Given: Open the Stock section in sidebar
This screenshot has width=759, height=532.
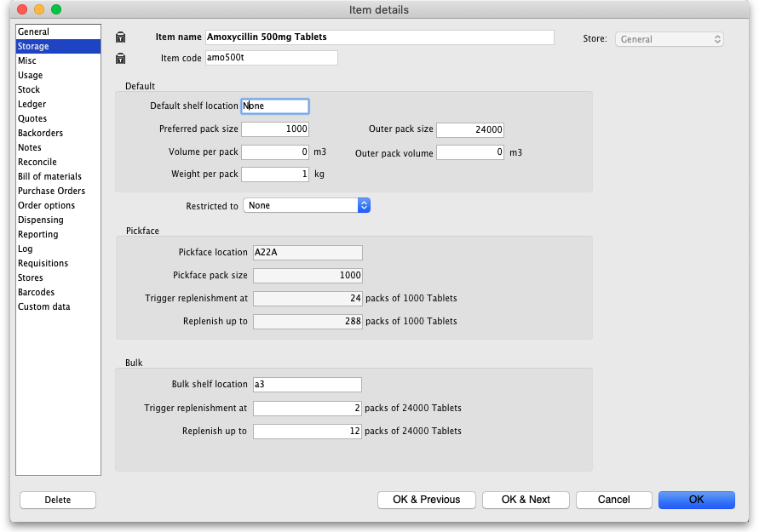Looking at the screenshot, I should click(29, 89).
